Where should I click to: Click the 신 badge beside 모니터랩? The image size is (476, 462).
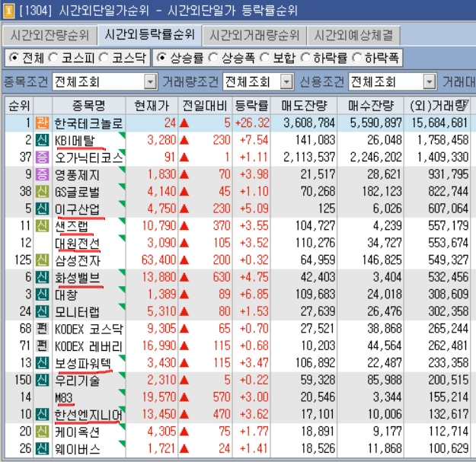42,311
